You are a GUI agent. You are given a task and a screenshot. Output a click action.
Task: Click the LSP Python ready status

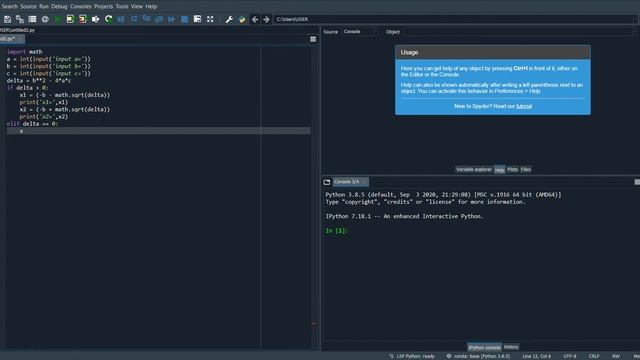point(412,356)
